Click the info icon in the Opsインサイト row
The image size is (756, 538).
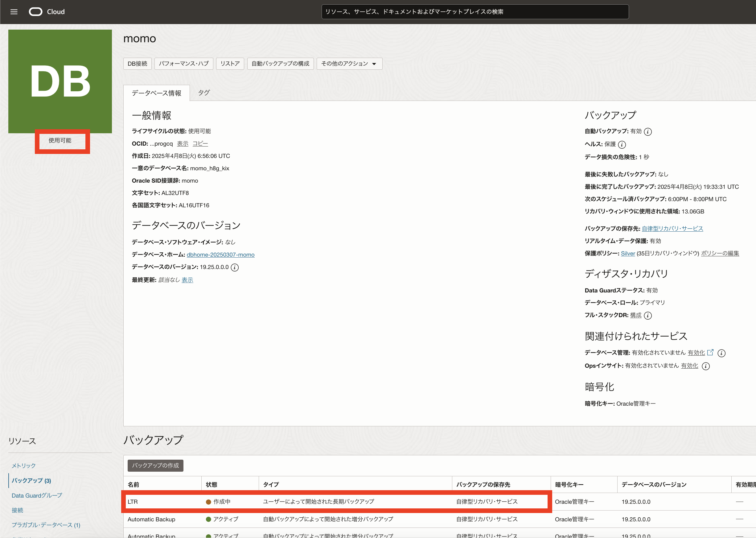706,366
